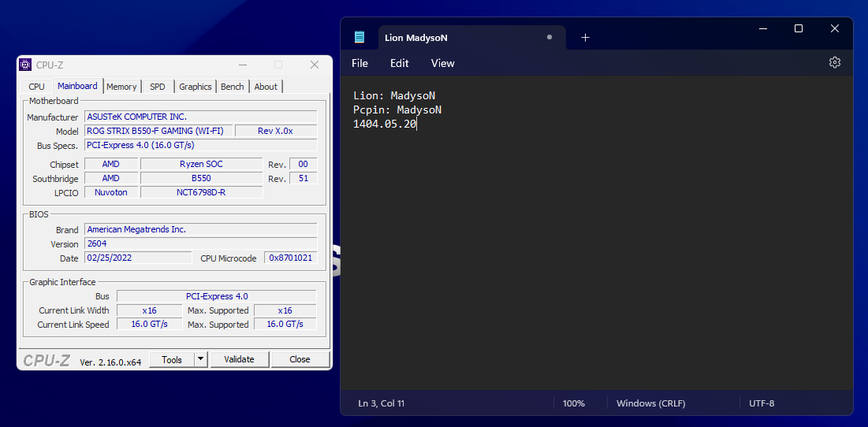Viewport: 868px width, 427px height.
Task: Click Windows (CRLF) line ending indicator
Action: 651,403
